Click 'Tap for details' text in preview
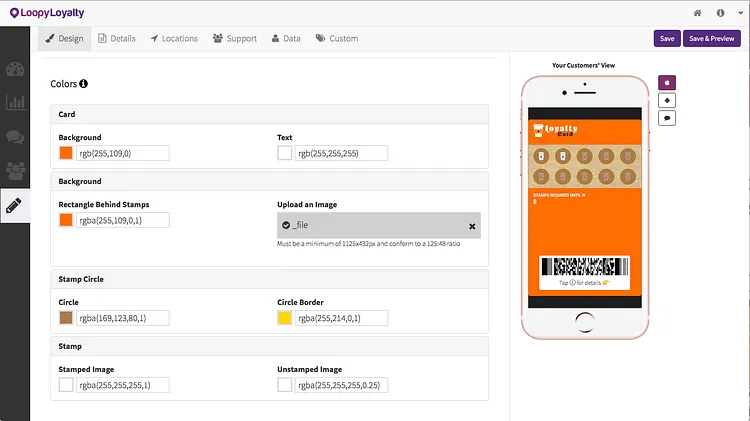Viewport: 750px width, 421px height. point(584,283)
